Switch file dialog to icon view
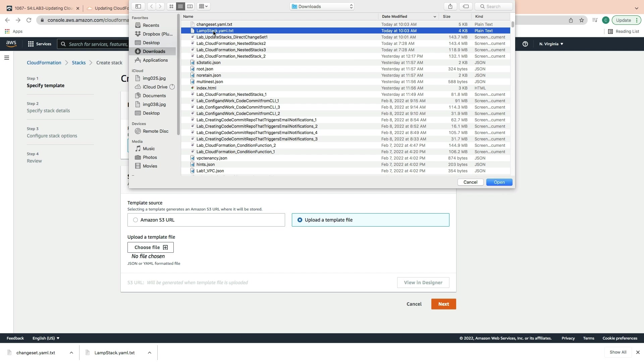Image resolution: width=644 pixels, height=362 pixels. point(171,6)
